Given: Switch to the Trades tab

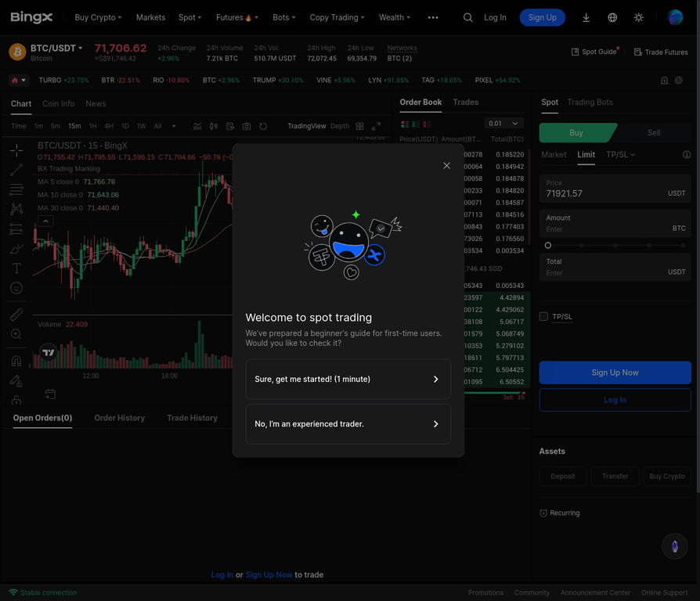Looking at the screenshot, I should 465,103.
